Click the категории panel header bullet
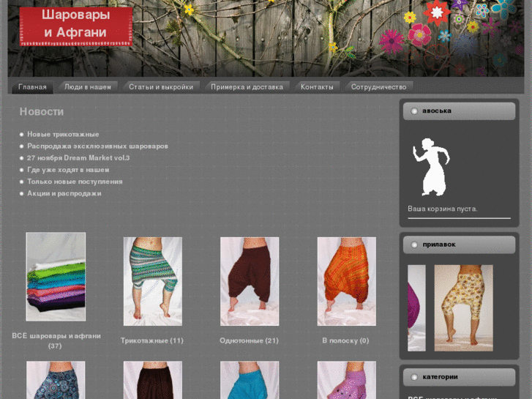 (414, 377)
